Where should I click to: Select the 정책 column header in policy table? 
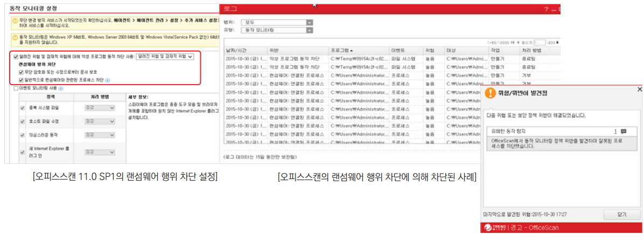[x=51, y=97]
